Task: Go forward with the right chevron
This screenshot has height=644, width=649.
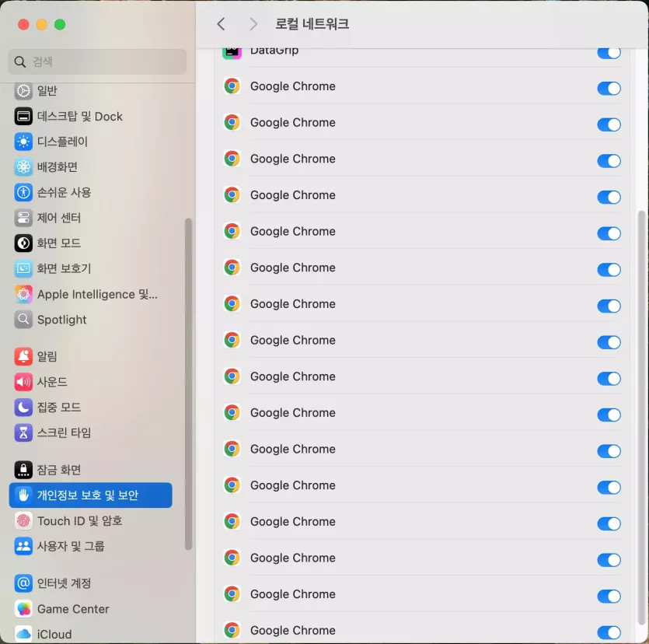Action: [x=253, y=24]
